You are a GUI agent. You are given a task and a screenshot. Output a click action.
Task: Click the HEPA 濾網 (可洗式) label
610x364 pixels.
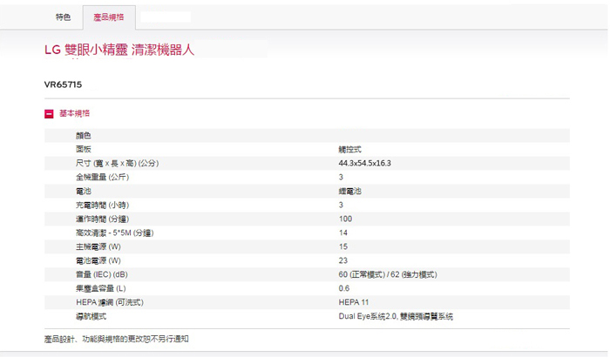[110, 302]
